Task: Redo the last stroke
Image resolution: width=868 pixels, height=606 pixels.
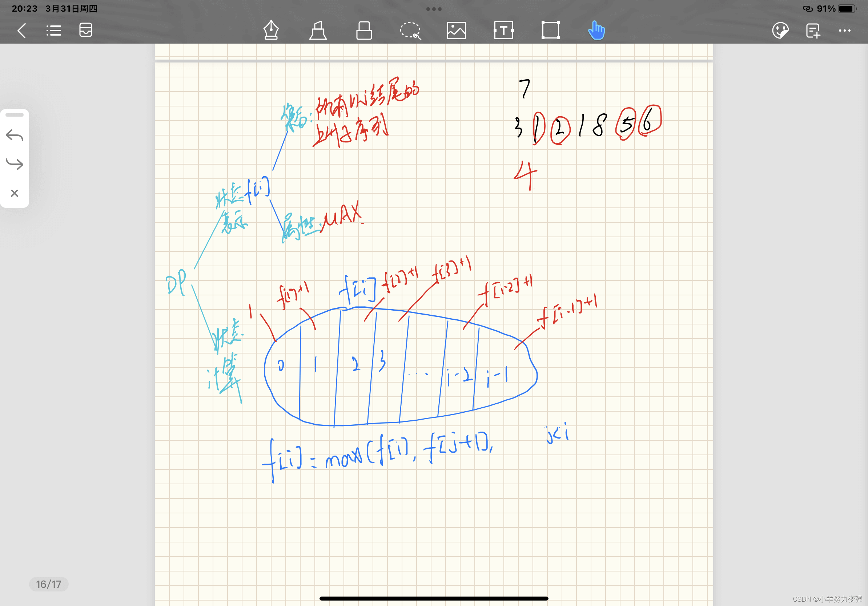Action: coord(15,163)
